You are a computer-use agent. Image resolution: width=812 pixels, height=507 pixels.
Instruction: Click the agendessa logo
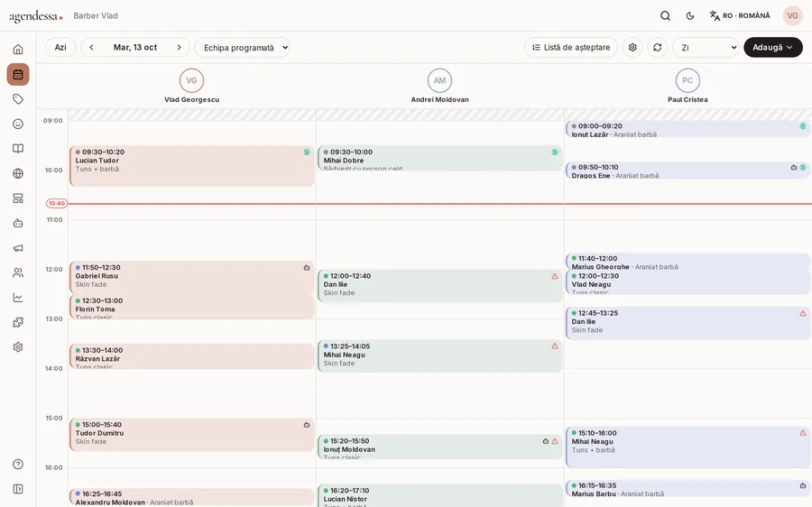(36, 16)
